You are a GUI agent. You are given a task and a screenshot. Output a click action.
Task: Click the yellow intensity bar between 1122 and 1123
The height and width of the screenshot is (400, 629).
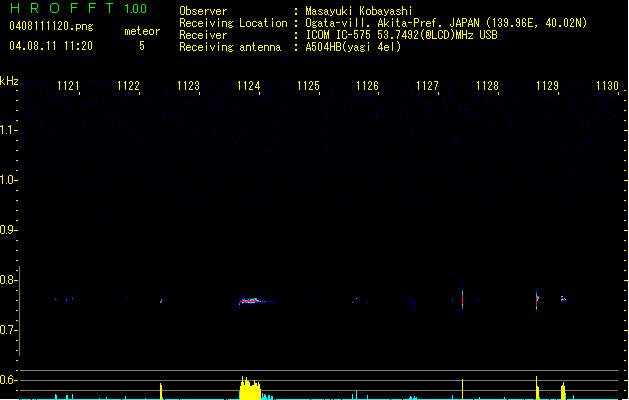click(x=161, y=391)
